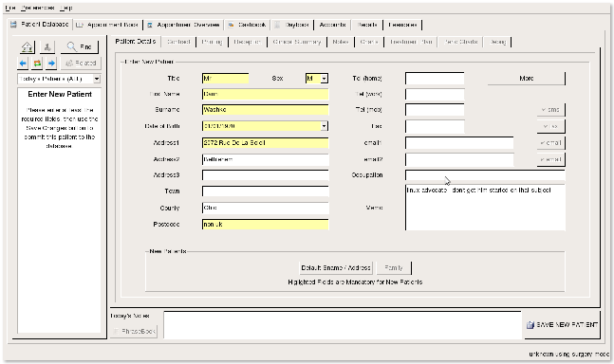This screenshot has height=364, width=614.
Task: Click the Surname field
Action: [x=265, y=110]
